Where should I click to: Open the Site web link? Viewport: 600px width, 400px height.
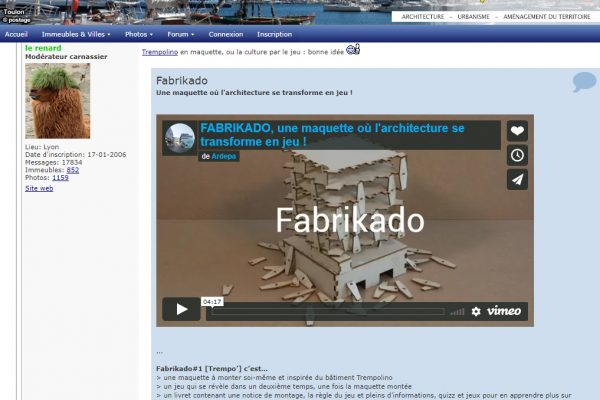pyautogui.click(x=39, y=188)
